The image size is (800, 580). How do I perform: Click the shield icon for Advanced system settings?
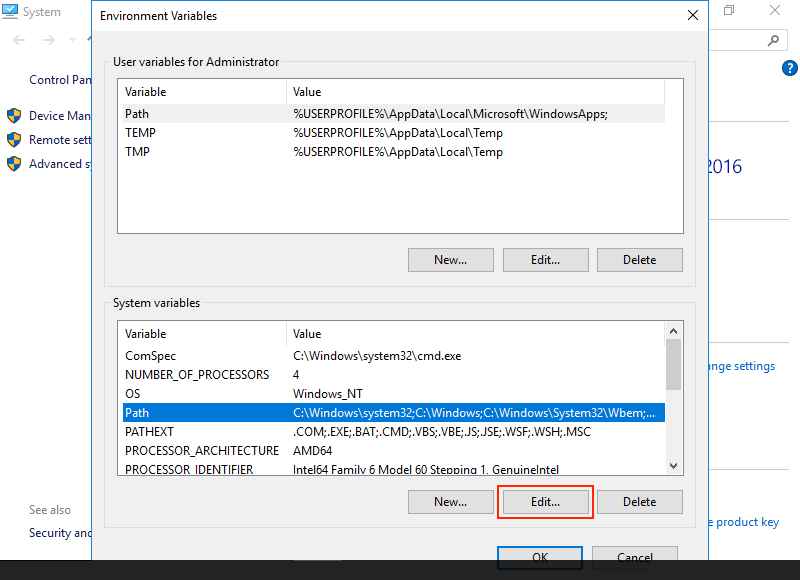14,163
